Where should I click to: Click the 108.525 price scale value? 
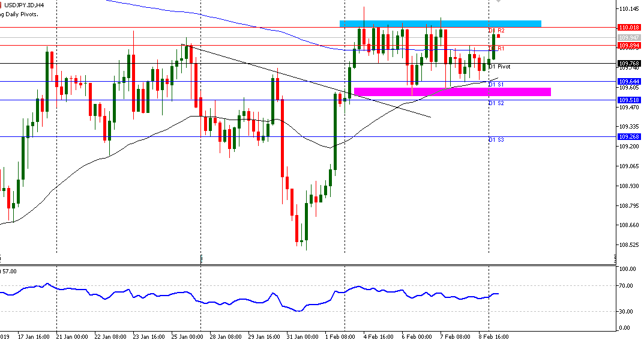pos(629,244)
